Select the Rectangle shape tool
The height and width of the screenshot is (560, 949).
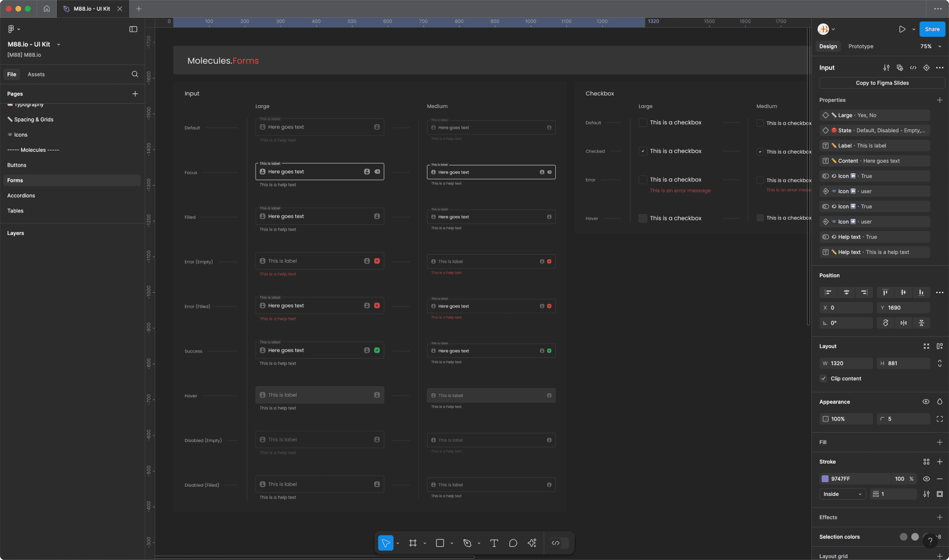441,543
